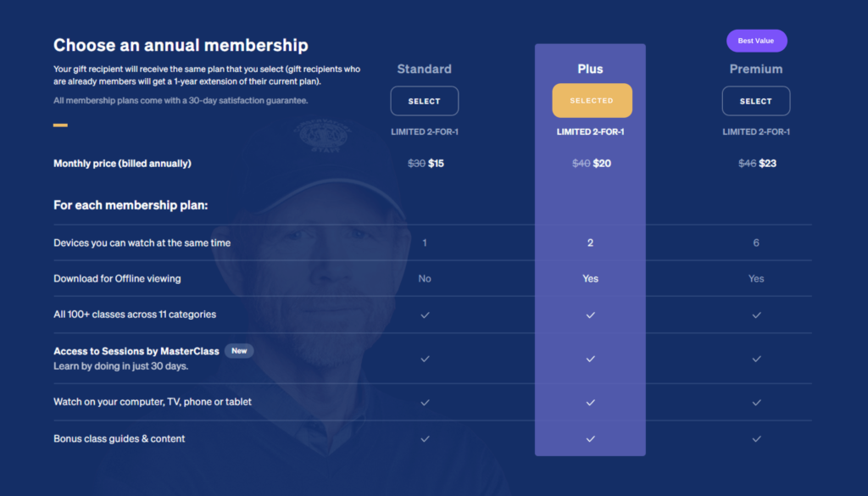
Task: Click the Selected button under Plus
Action: 592,100
